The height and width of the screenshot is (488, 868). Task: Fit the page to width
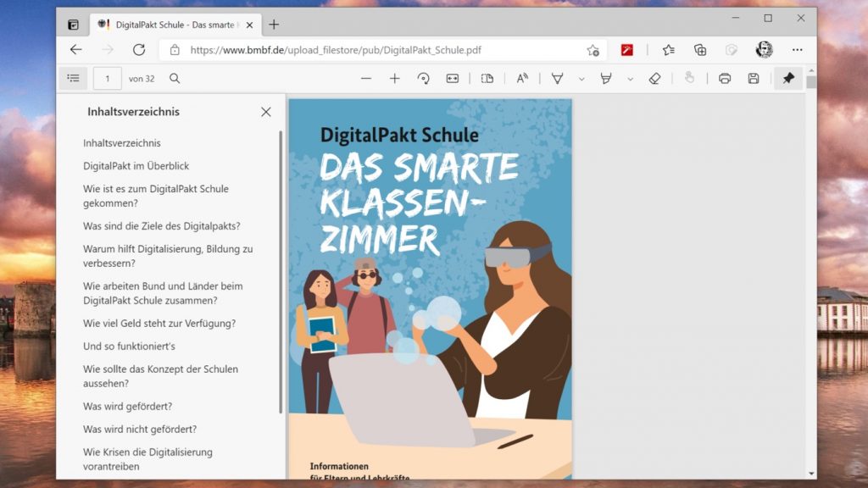[453, 78]
